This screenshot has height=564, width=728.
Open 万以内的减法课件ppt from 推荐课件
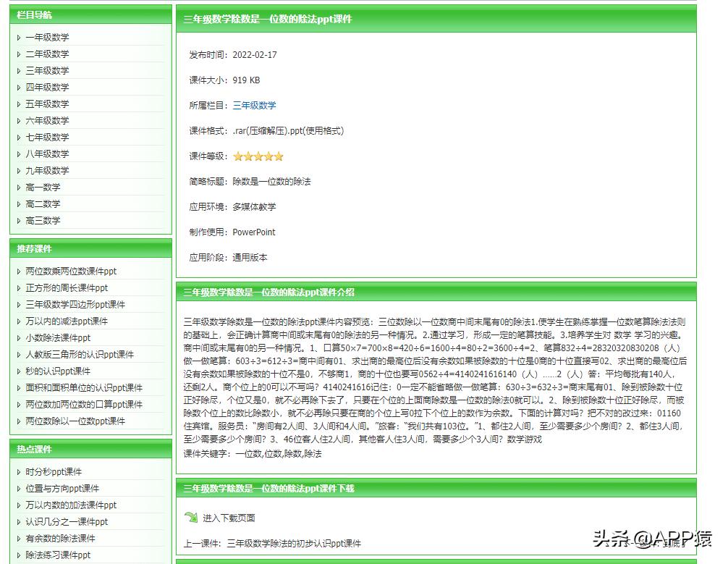[x=65, y=321]
